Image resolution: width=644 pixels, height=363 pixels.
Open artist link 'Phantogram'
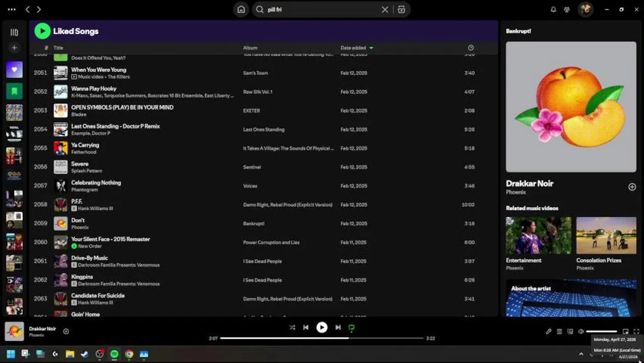(x=84, y=190)
